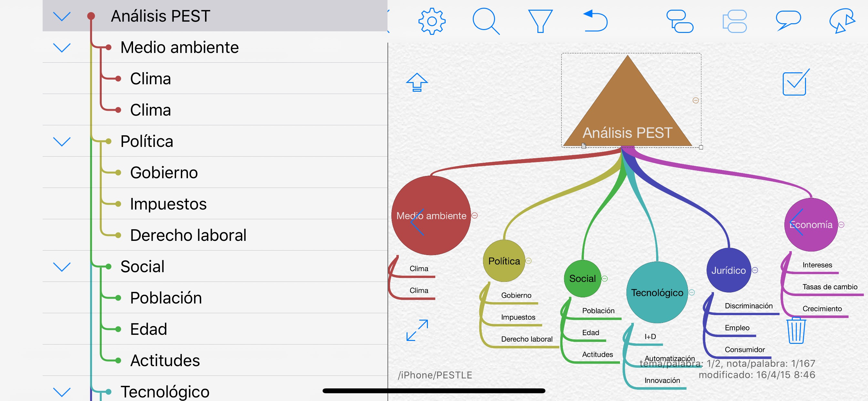The width and height of the screenshot is (868, 401).
Task: Toggle the checkbox icon on the canvas
Action: 795,83
